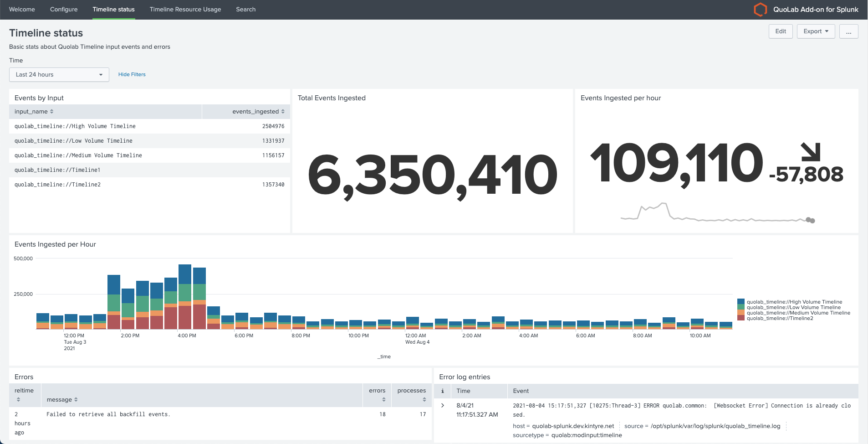This screenshot has height=444, width=868.
Task: Switch to Timeline Resource Usage tab
Action: tap(185, 10)
